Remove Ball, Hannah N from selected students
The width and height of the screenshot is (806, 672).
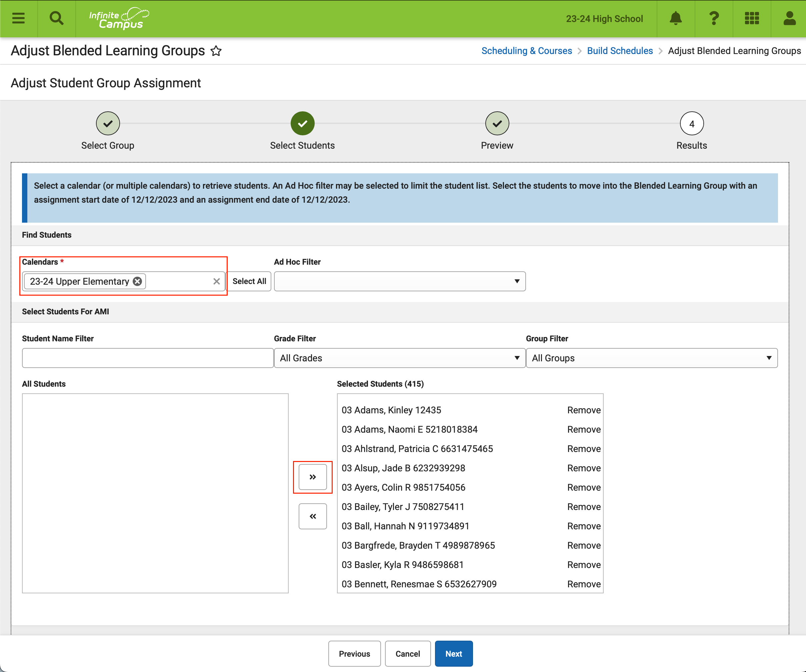584,526
